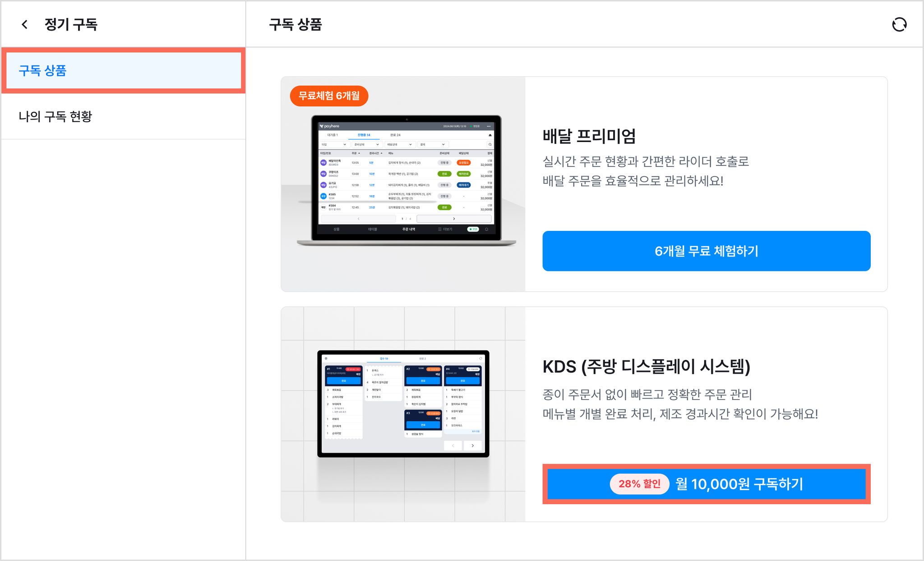Click the 월 10,000원 구독하기 button
Image resolution: width=924 pixels, height=561 pixels.
(706, 484)
